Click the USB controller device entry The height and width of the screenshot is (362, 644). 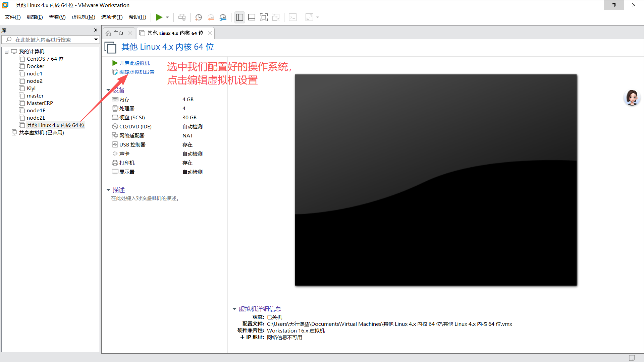pos(132,144)
